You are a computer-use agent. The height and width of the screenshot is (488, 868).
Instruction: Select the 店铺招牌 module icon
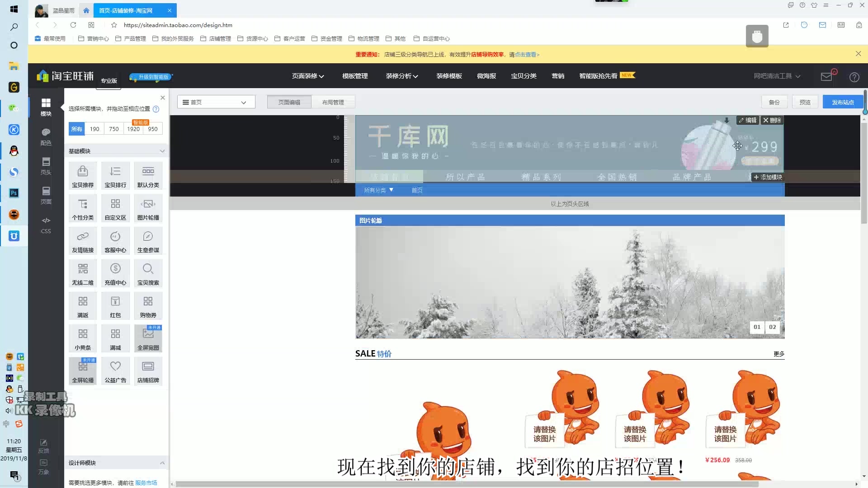click(148, 371)
